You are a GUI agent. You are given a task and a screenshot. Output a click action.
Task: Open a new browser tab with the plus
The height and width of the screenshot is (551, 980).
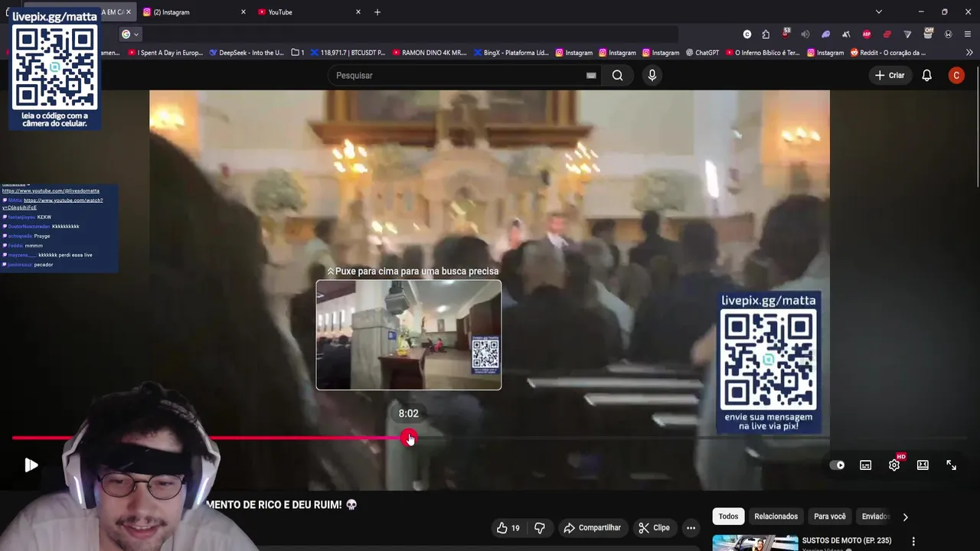click(377, 12)
